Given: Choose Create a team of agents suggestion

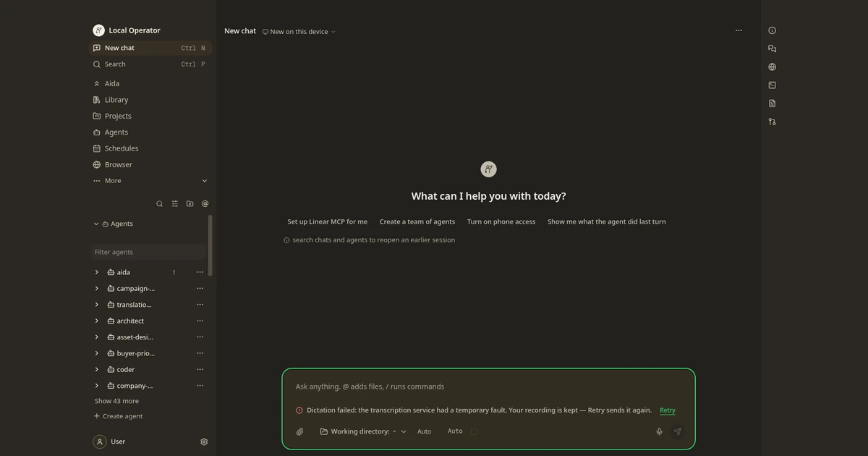Looking at the screenshot, I should [x=417, y=221].
